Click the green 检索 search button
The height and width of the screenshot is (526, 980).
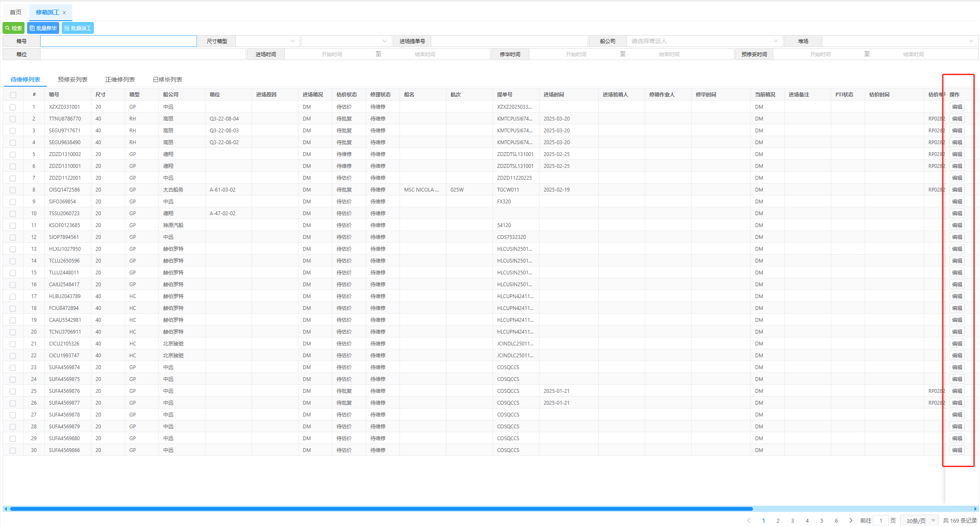click(x=14, y=28)
